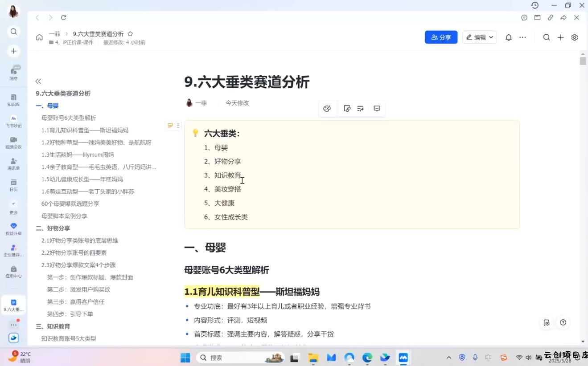
Task: Click the notification bell icon
Action: pos(508,37)
